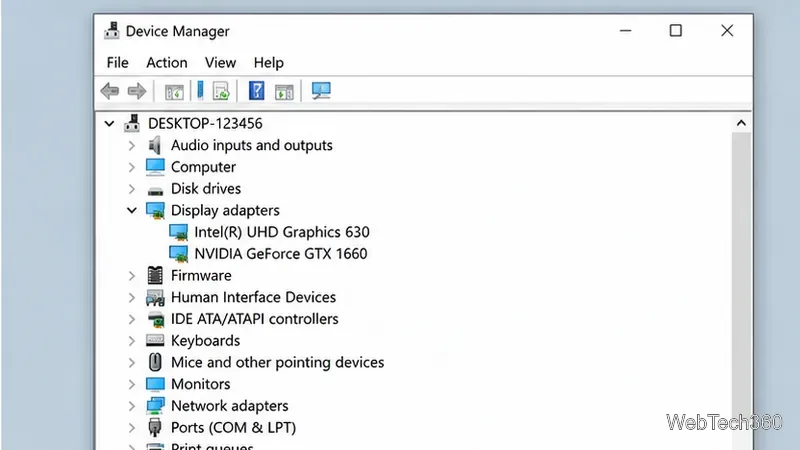Click the Update driver toolbar icon
Viewport: 800px width, 450px height.
coord(221,91)
